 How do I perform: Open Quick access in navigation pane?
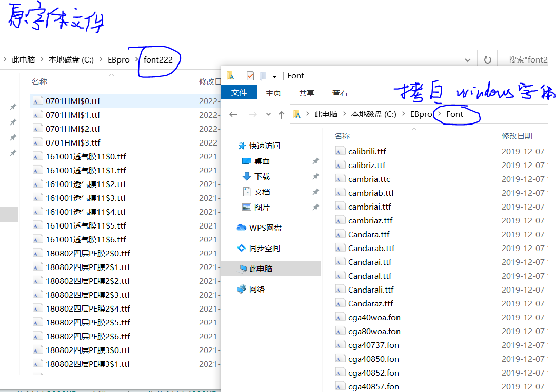tap(265, 146)
